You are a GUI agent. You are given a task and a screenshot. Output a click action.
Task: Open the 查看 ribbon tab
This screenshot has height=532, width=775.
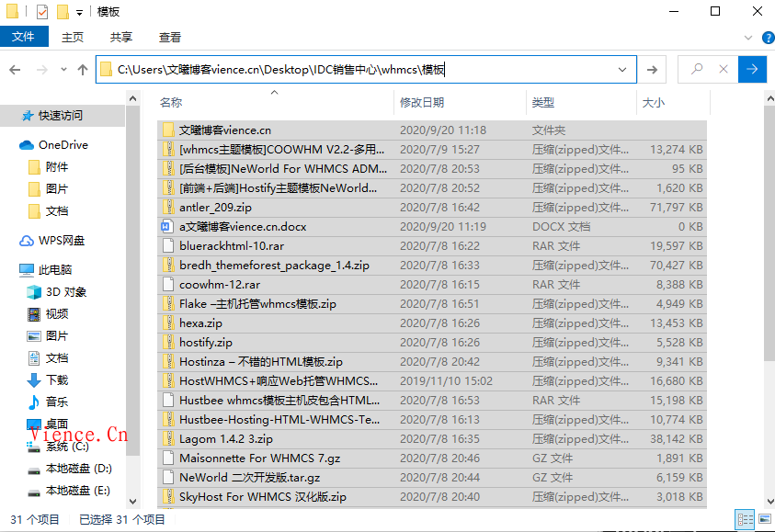click(170, 38)
